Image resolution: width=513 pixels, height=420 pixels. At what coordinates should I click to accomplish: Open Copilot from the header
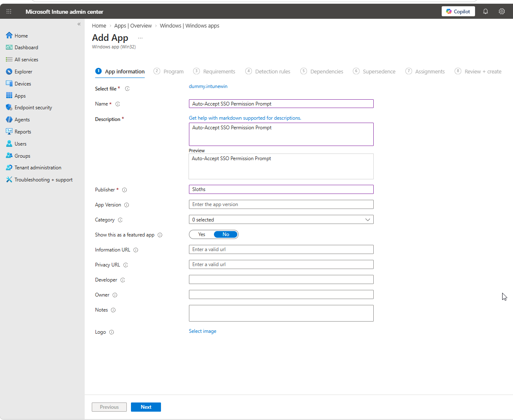pyautogui.click(x=458, y=12)
